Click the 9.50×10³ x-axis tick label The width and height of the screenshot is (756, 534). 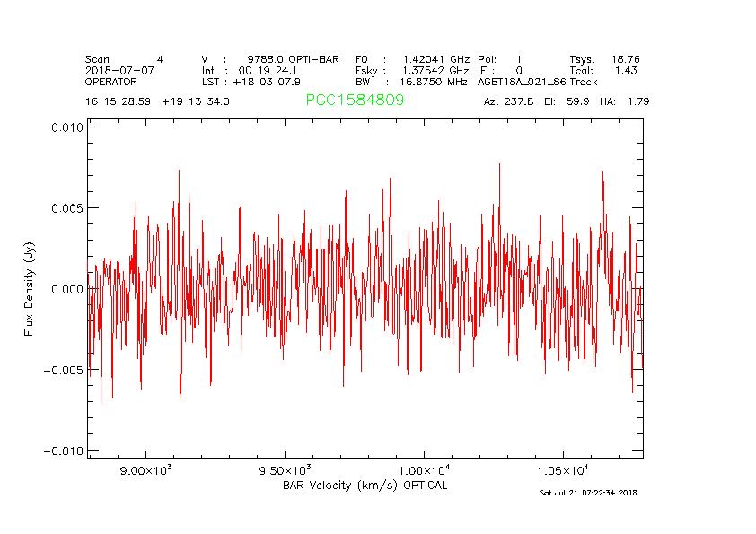click(284, 471)
